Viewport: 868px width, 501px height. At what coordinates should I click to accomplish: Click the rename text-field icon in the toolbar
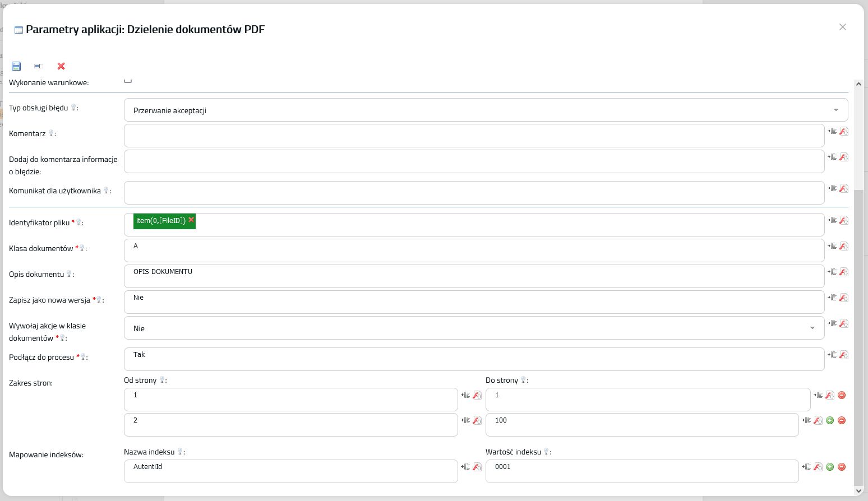point(38,66)
